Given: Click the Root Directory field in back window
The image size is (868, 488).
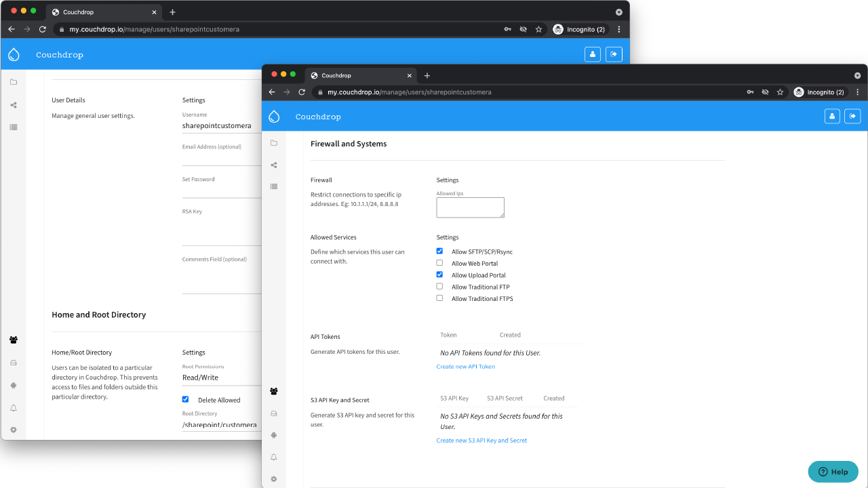Looking at the screenshot, I should tap(222, 425).
